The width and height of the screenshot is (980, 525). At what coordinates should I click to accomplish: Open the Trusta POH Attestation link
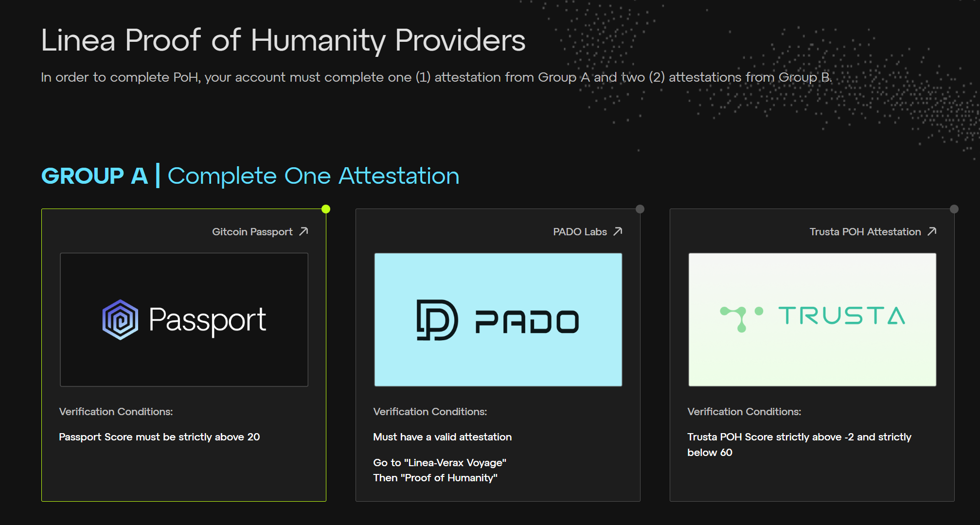point(865,232)
